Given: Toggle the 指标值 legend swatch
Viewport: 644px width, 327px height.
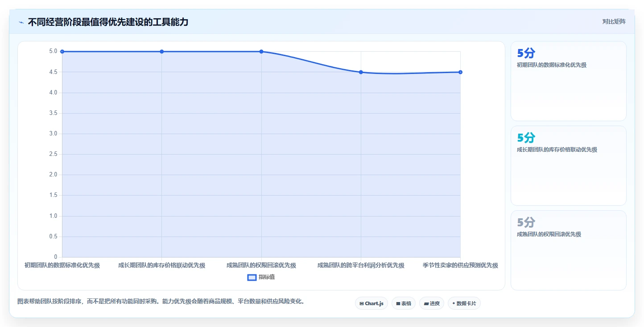Looking at the screenshot, I should pos(252,277).
